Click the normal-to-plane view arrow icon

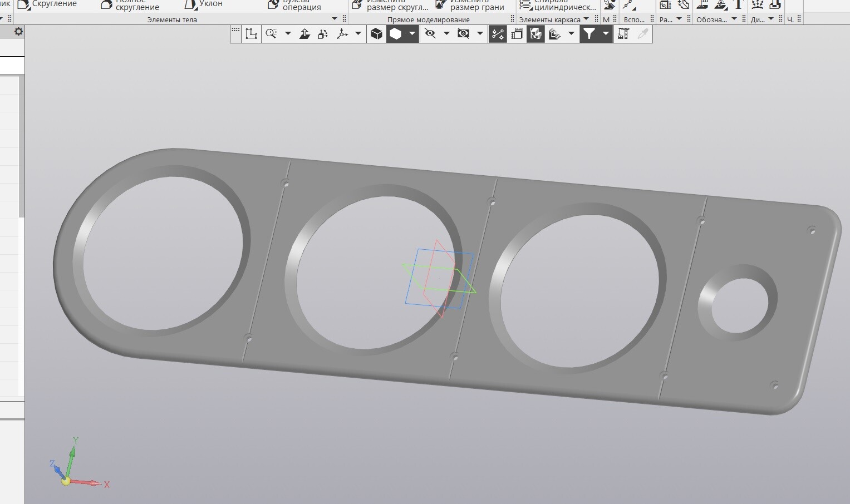click(304, 34)
